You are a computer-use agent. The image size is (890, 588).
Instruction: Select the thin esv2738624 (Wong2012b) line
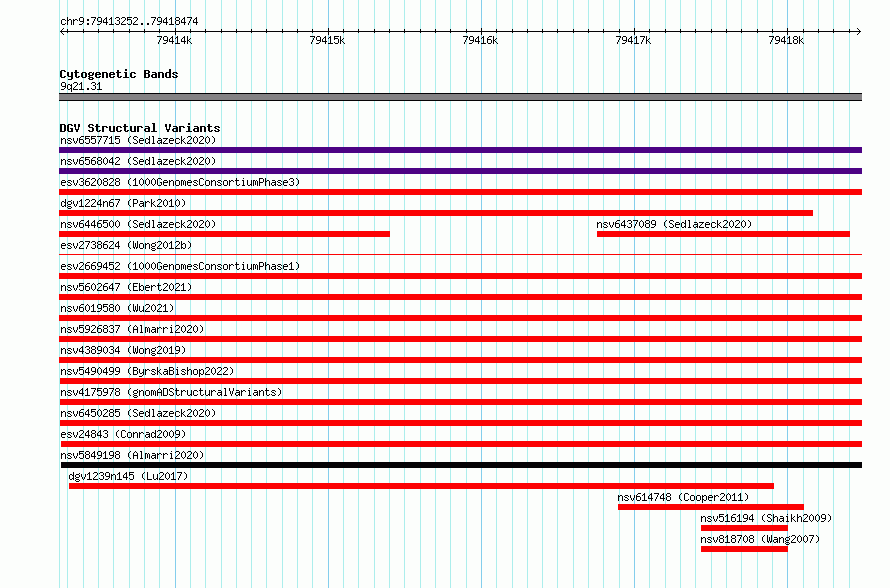(x=460, y=254)
